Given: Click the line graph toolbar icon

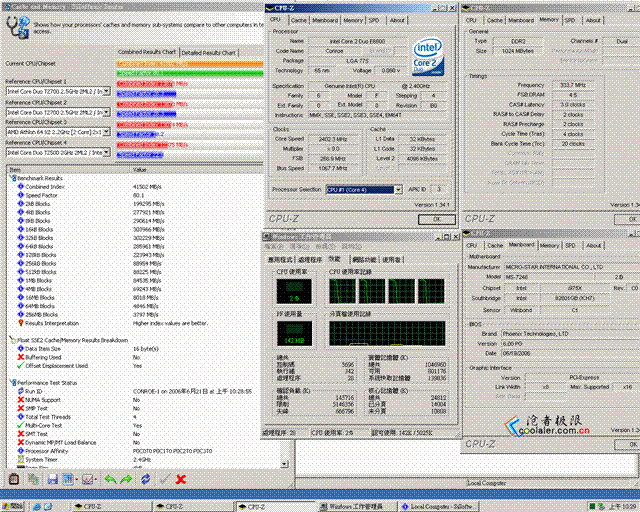Looking at the screenshot, I should coord(88,479).
